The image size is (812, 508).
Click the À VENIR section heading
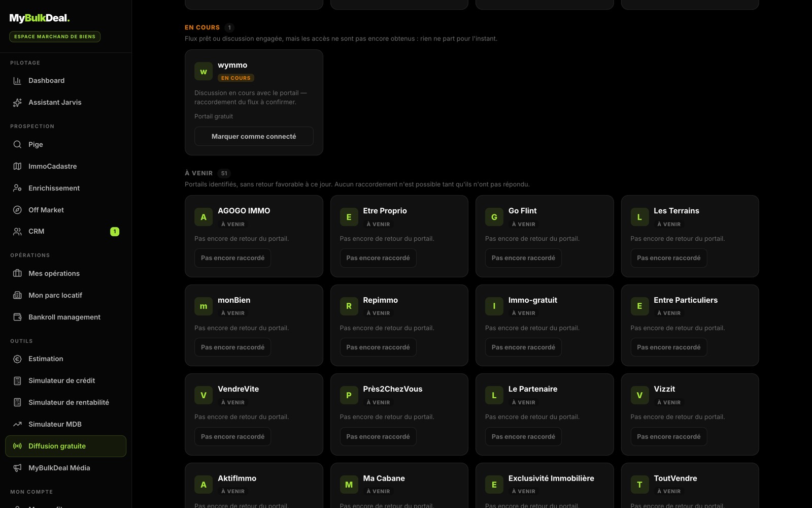click(198, 173)
